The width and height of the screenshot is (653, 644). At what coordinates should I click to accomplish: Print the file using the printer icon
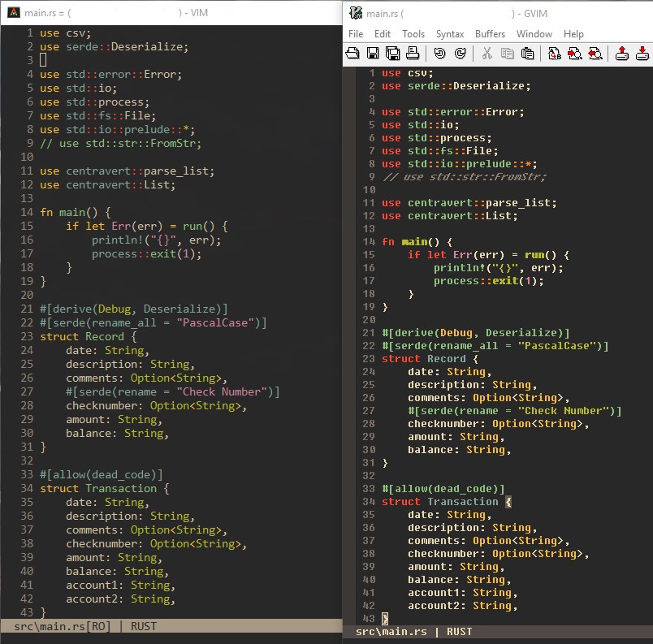coord(413,53)
